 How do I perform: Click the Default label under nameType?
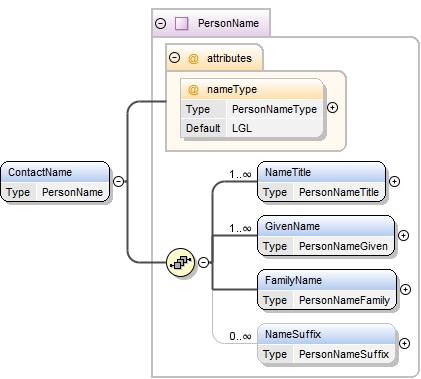(203, 128)
